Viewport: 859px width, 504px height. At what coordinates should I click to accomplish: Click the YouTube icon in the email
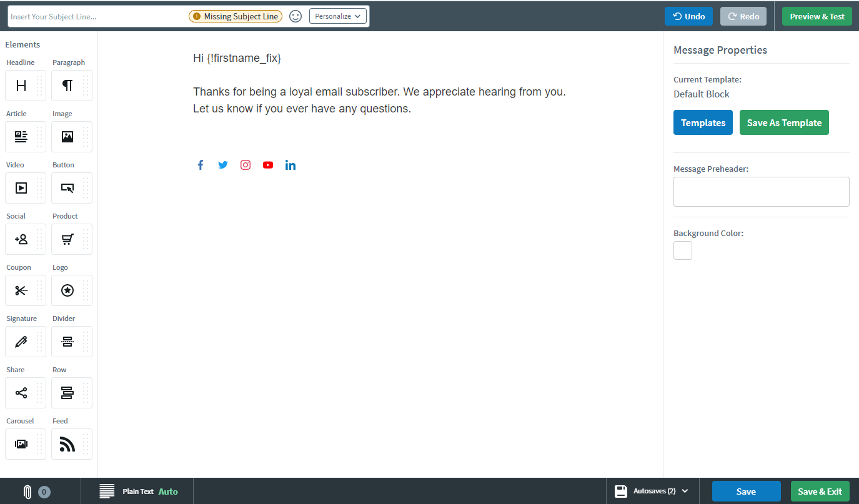(x=268, y=165)
